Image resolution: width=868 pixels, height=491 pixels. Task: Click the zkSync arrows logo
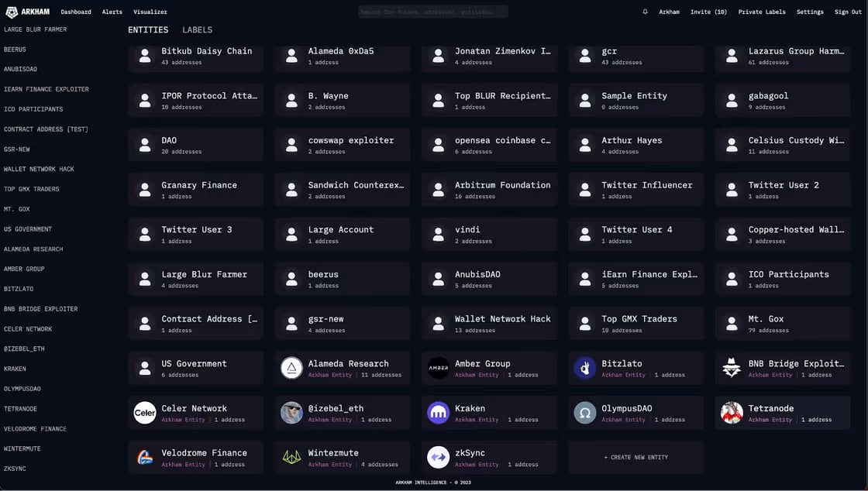[439, 457]
